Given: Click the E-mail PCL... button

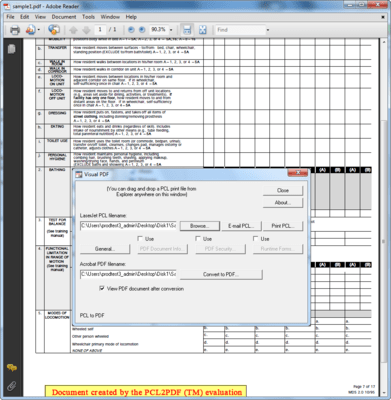Looking at the screenshot, I should 241,226.
